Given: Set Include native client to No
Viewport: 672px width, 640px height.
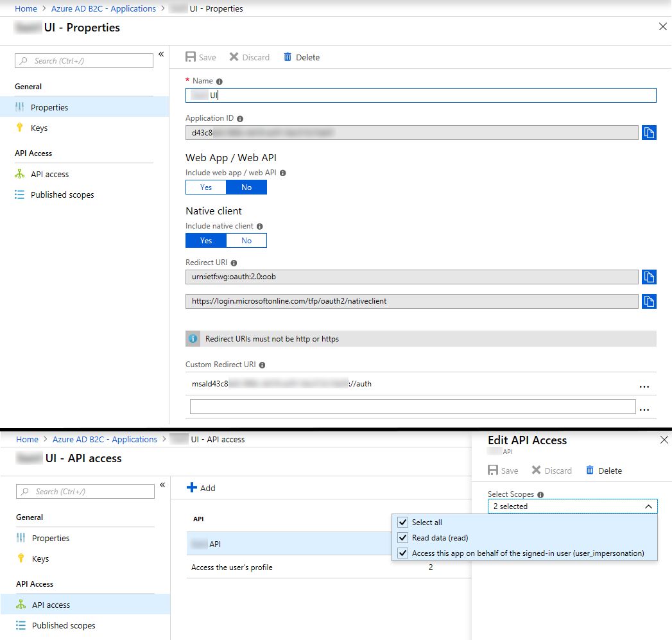Looking at the screenshot, I should pos(246,241).
